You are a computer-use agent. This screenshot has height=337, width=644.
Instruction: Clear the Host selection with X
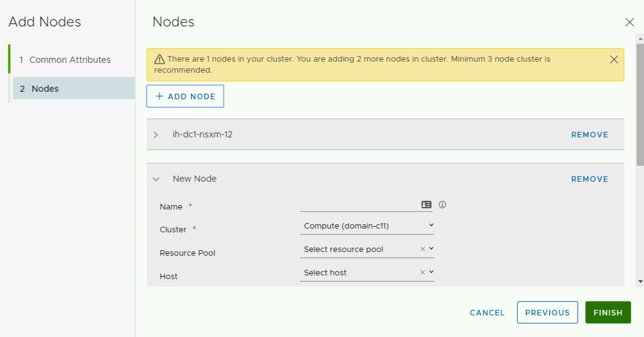(x=422, y=272)
